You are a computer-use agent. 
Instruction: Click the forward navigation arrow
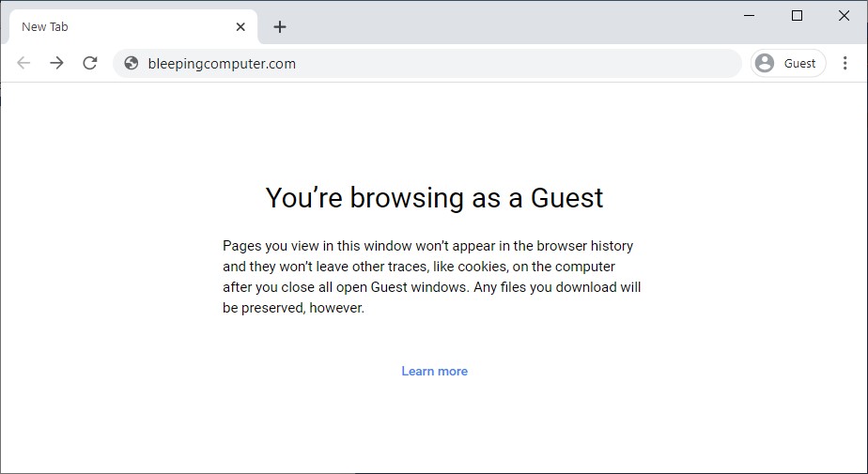click(x=56, y=63)
